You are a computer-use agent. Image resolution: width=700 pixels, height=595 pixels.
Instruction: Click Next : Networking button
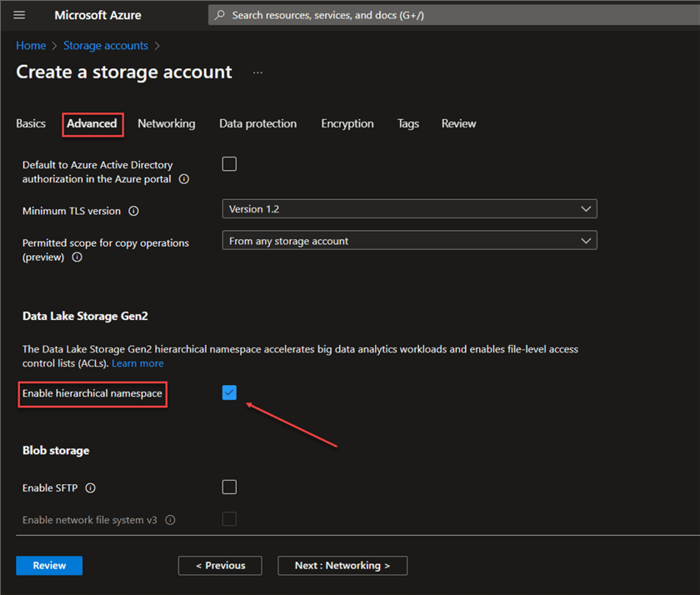tap(342, 566)
